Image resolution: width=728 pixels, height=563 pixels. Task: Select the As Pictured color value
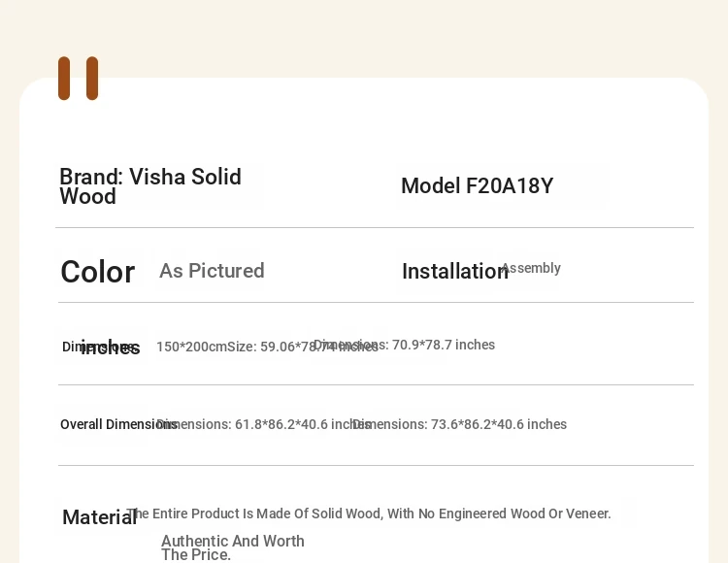tap(212, 271)
